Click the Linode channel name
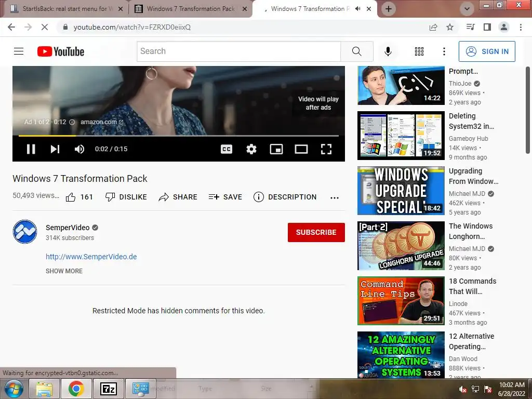The image size is (532, 399). 458,303
